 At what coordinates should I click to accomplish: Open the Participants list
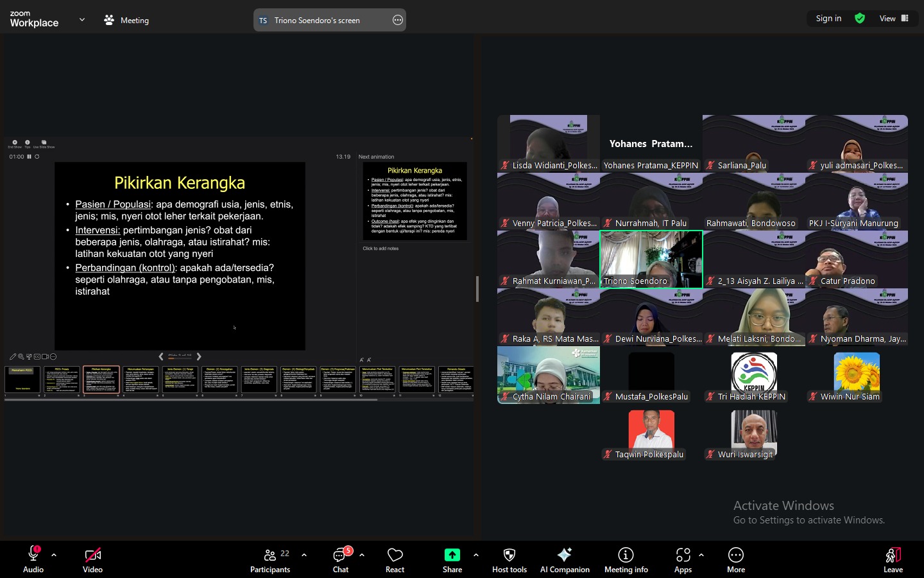coord(270,559)
